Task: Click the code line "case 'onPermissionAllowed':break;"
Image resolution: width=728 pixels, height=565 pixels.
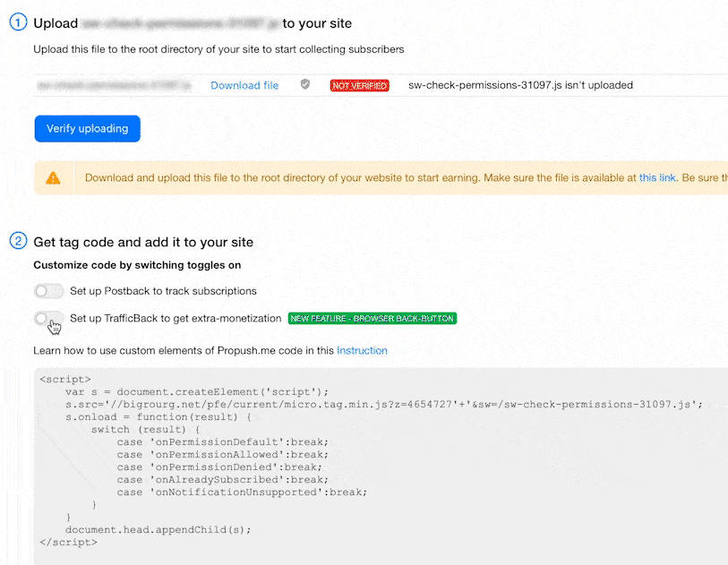Action: 222,455
